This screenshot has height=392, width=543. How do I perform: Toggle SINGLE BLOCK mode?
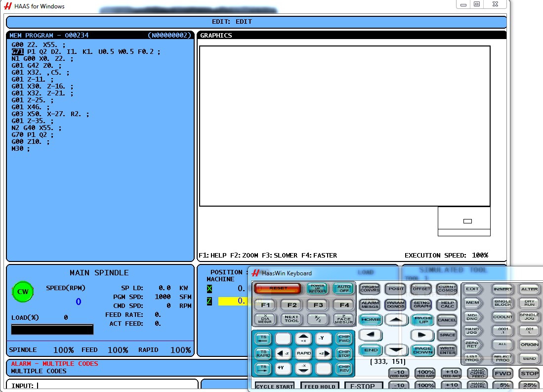(502, 303)
